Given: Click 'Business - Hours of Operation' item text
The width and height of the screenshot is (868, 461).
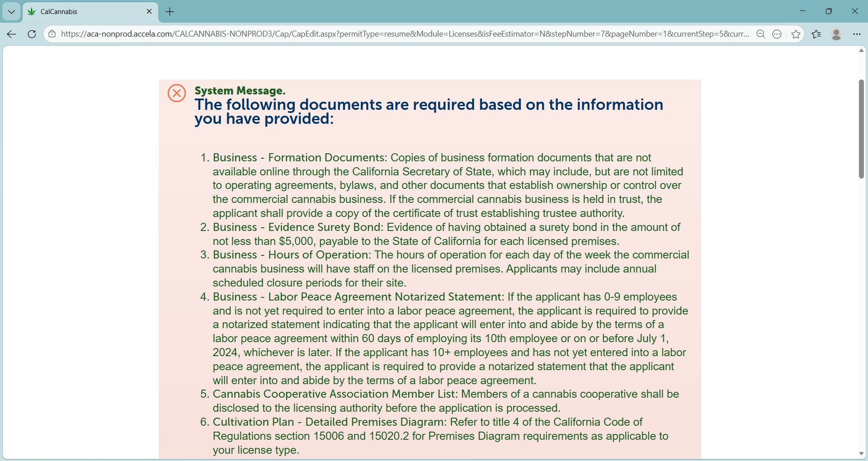Looking at the screenshot, I should [x=292, y=255].
